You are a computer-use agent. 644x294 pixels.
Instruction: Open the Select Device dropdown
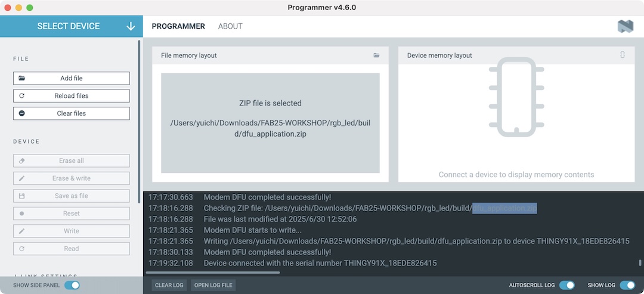(72, 26)
